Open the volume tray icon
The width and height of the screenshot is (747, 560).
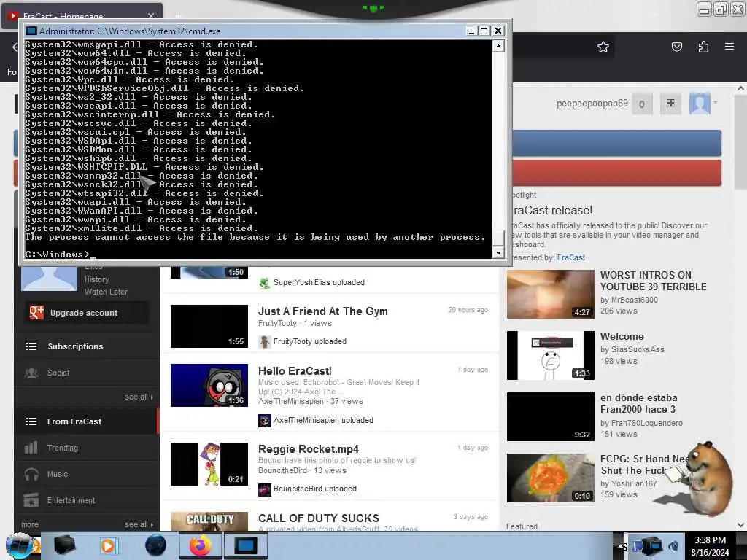tap(674, 546)
